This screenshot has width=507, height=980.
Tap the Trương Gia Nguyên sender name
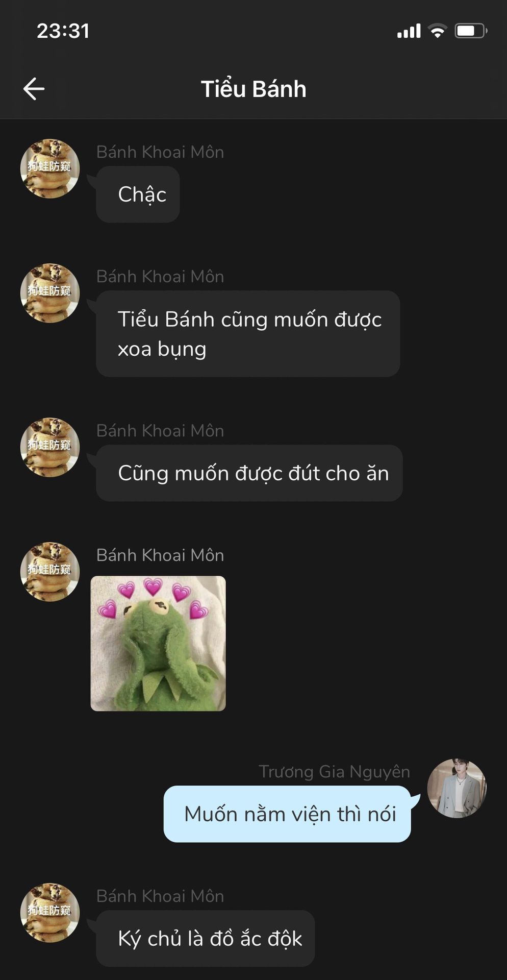334,772
